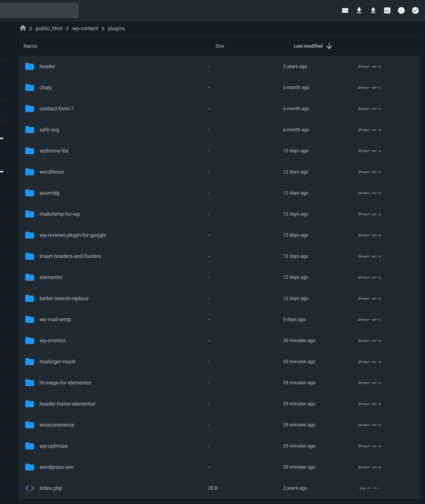Click the ausmldg folder icon
The image size is (425, 504).
click(30, 193)
